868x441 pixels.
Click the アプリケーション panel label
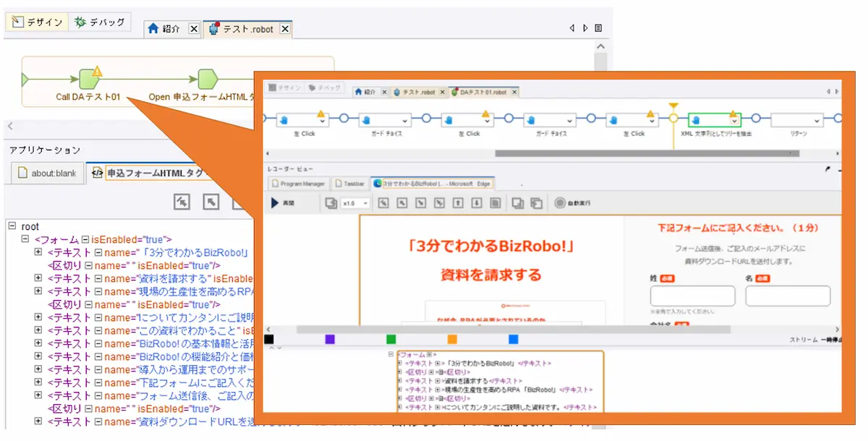click(x=45, y=150)
